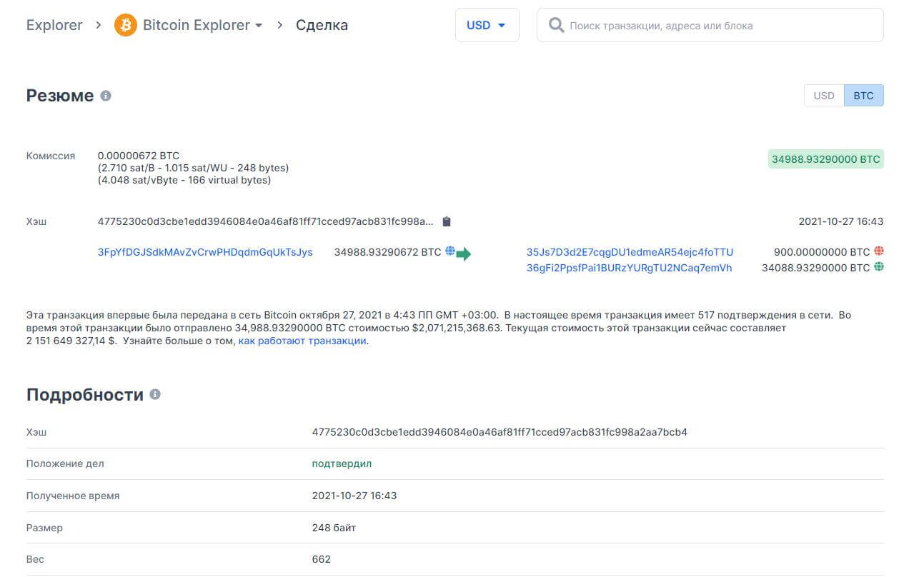Click the Сделка breadcrumb item

coord(322,25)
